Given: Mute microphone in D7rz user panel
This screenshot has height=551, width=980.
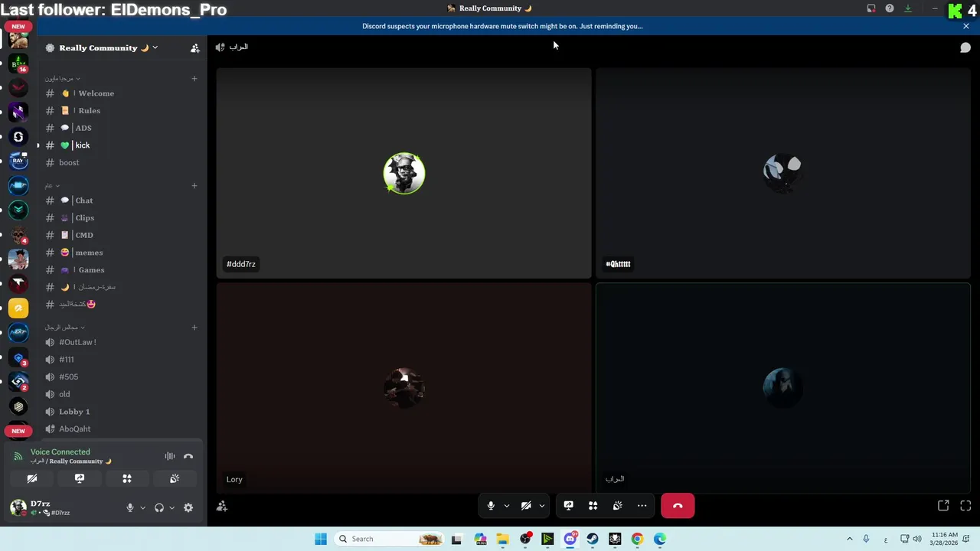Looking at the screenshot, I should point(129,508).
